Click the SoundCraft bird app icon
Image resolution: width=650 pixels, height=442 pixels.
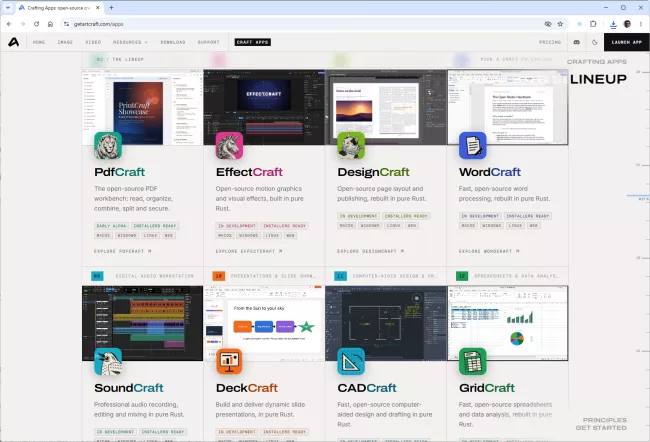(x=108, y=362)
